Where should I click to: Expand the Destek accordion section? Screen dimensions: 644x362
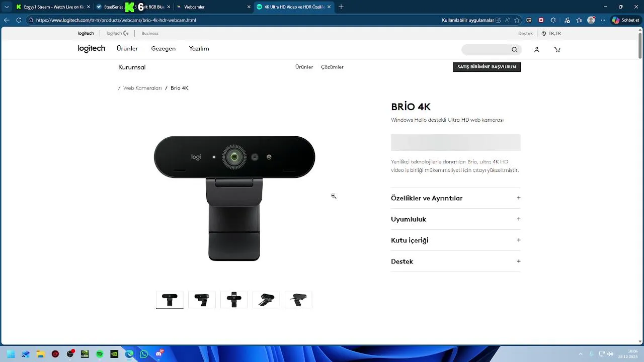(x=455, y=261)
